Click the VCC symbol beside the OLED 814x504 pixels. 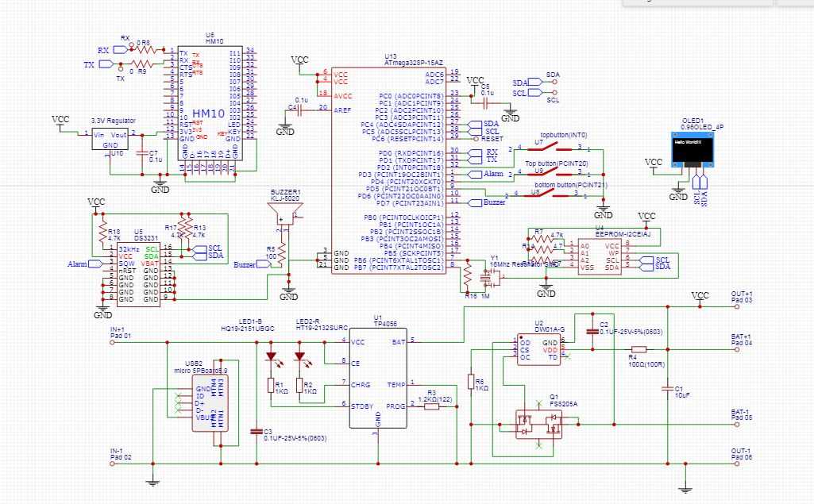point(653,165)
